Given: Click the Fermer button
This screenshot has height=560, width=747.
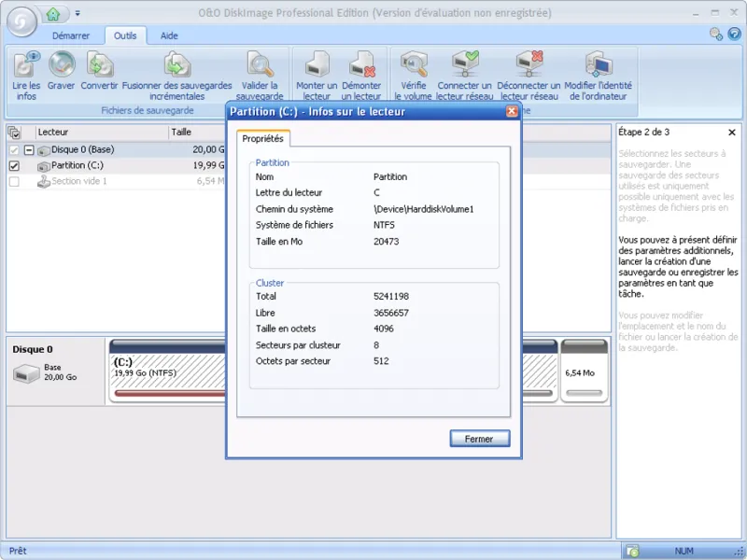Looking at the screenshot, I should coord(480,439).
